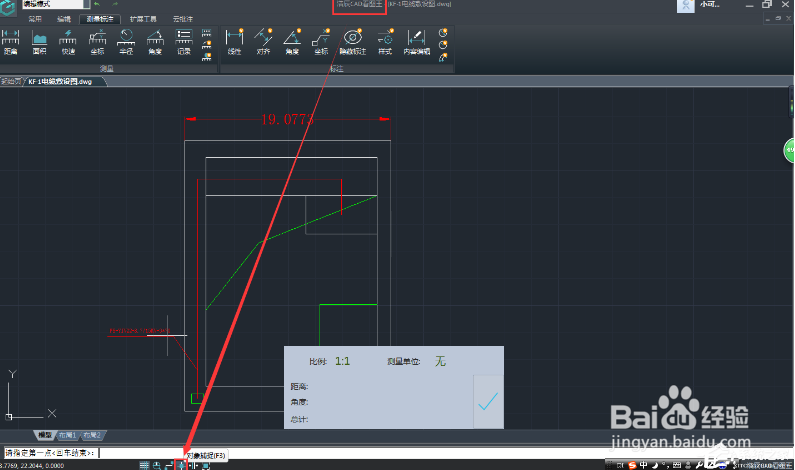
Task: Toggle the 中 Chinese input mode indicator
Action: 643,465
